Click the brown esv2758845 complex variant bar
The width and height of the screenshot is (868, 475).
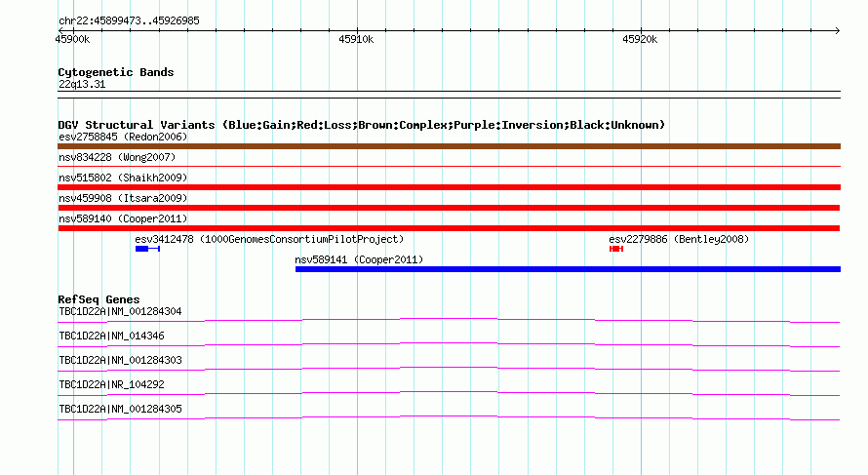449,146
